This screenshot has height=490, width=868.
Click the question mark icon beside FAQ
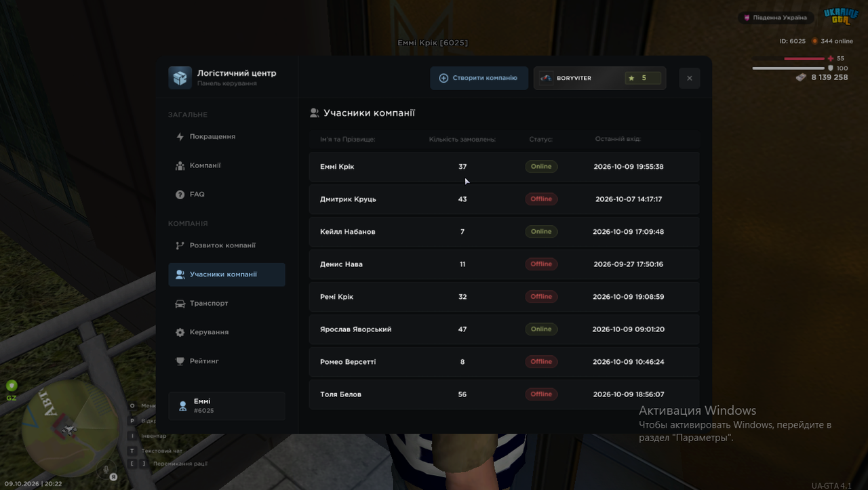tap(180, 195)
